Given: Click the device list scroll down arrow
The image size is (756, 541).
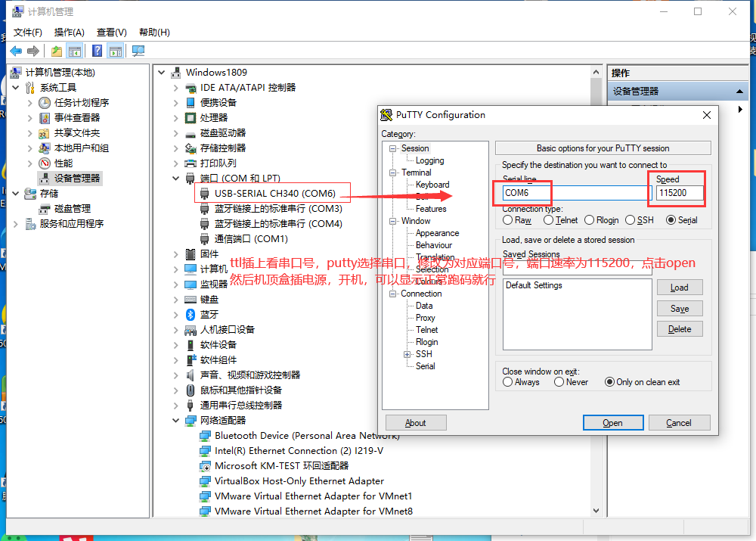Looking at the screenshot, I should point(596,511).
